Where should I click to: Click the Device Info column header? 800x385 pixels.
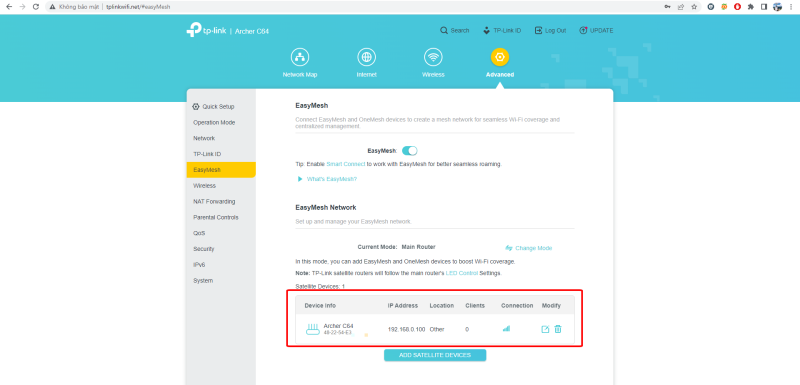pos(320,305)
